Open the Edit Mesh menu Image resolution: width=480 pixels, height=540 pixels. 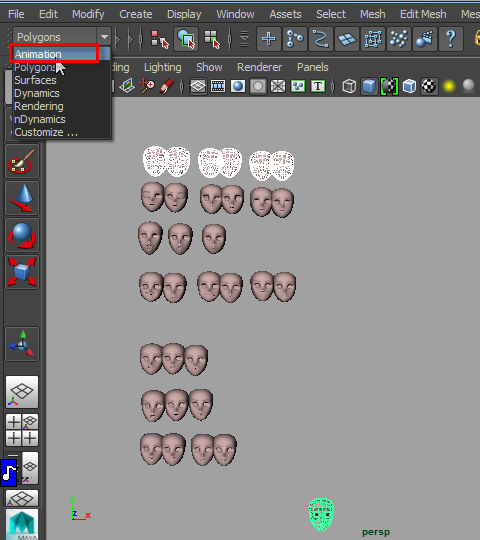423,14
